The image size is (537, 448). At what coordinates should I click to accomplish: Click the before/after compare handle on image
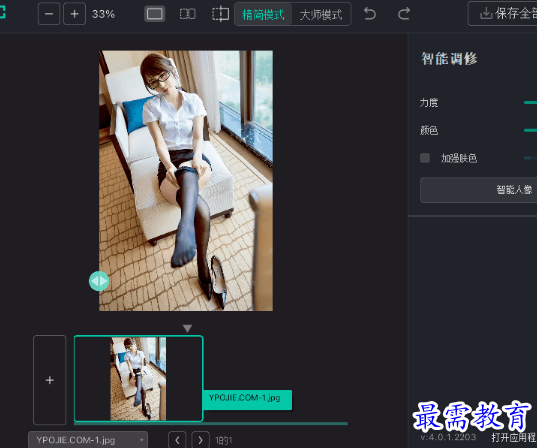click(99, 281)
